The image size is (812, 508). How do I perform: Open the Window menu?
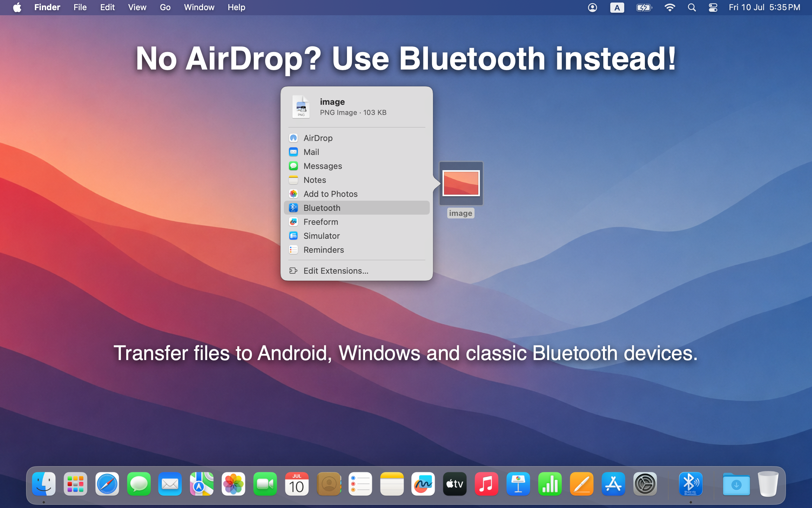coord(199,7)
